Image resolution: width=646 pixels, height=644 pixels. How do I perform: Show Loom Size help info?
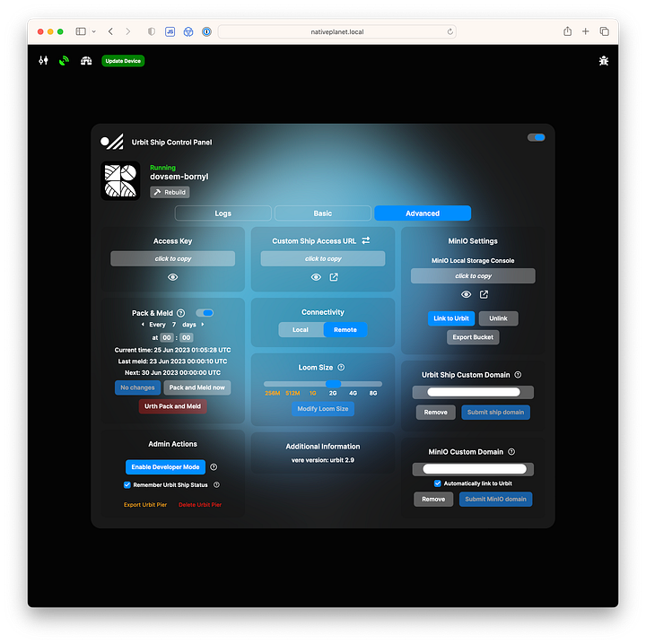coord(341,367)
